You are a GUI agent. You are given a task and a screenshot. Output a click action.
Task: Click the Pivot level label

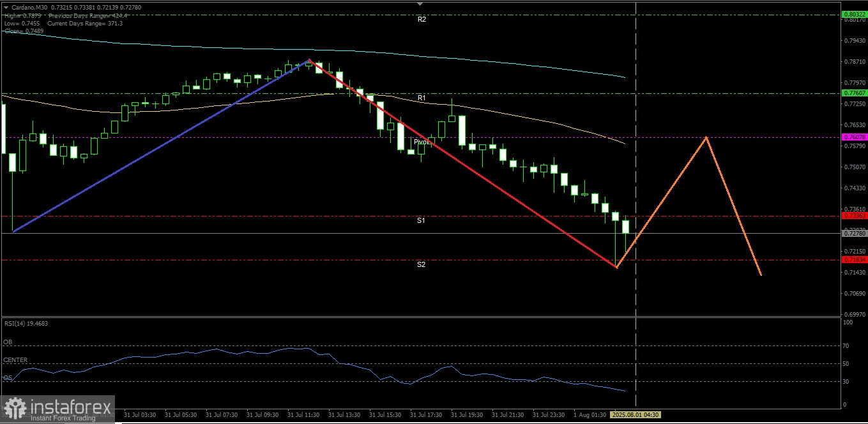click(x=421, y=142)
